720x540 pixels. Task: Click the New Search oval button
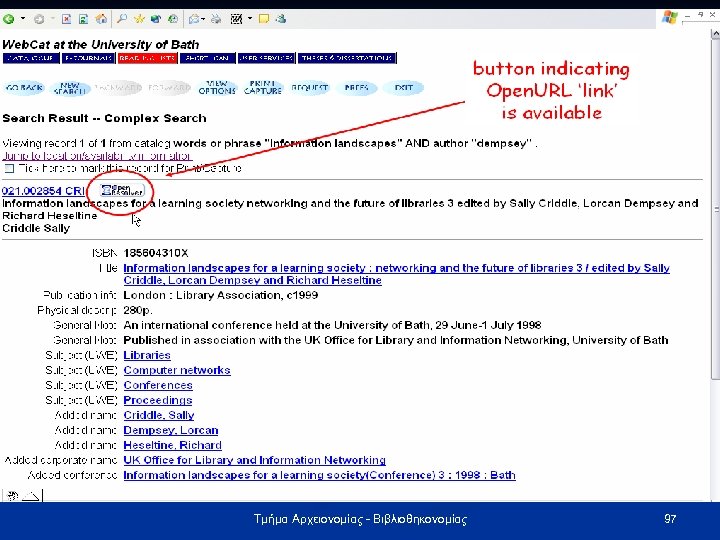70,88
